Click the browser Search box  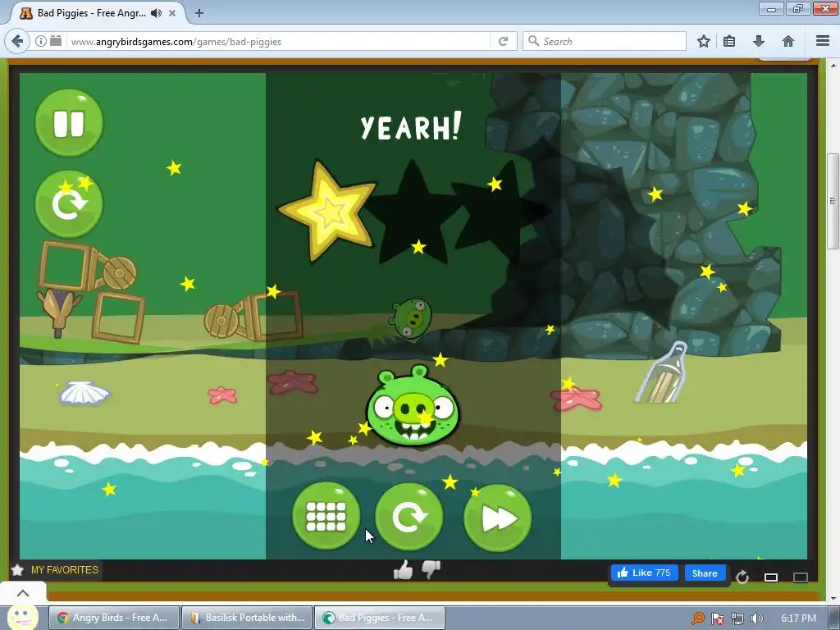[x=605, y=41]
